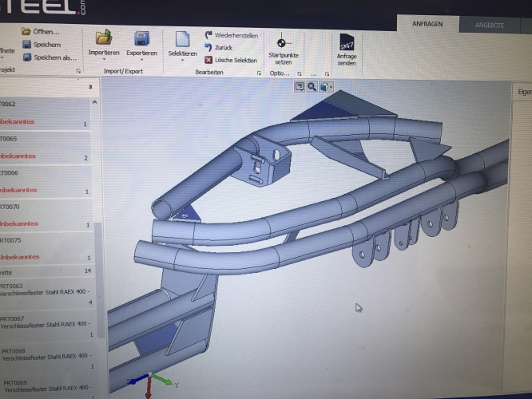Click the Anfrage senden 24/7 icon
Screen dimensions: 532x399
pyautogui.click(x=347, y=42)
